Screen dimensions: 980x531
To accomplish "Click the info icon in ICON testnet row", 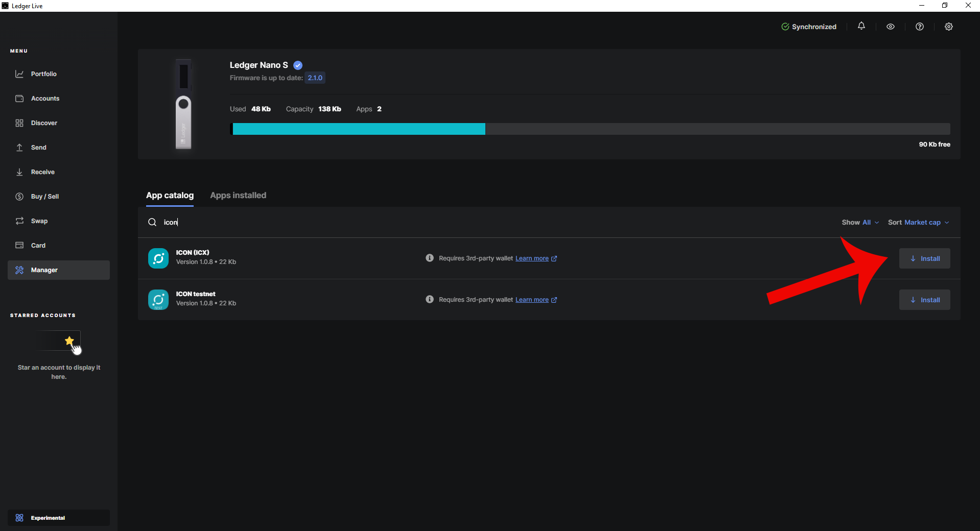I will click(430, 299).
